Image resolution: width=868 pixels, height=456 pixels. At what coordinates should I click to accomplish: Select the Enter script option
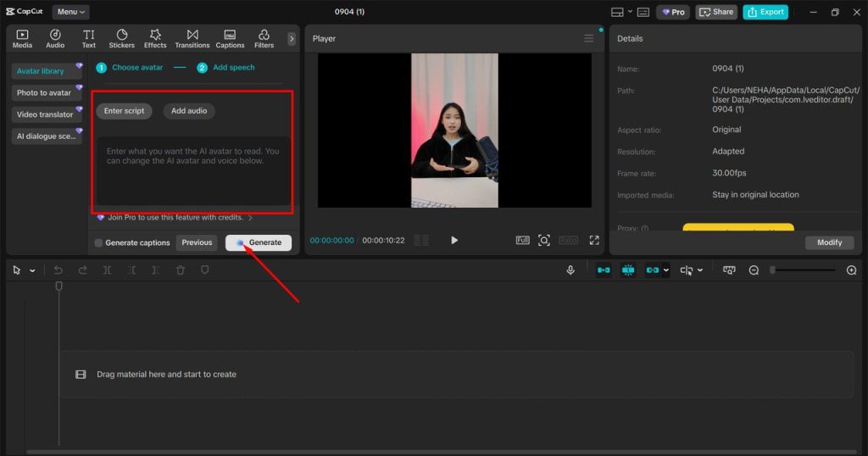[124, 111]
